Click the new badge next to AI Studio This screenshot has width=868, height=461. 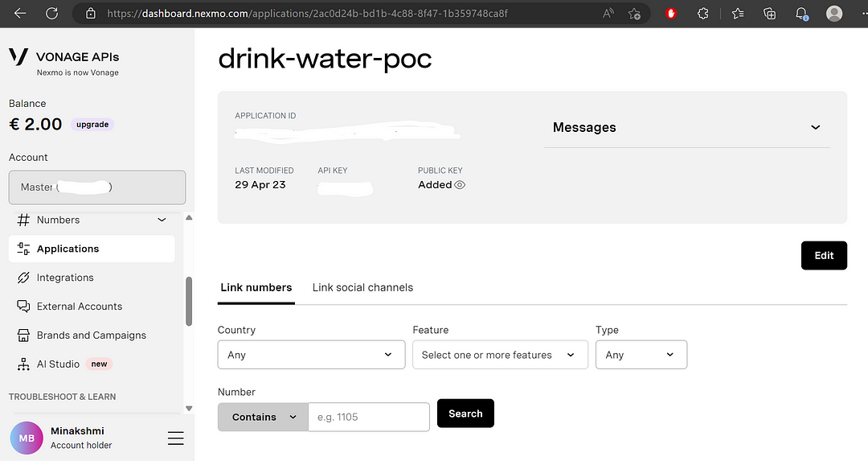coord(99,364)
